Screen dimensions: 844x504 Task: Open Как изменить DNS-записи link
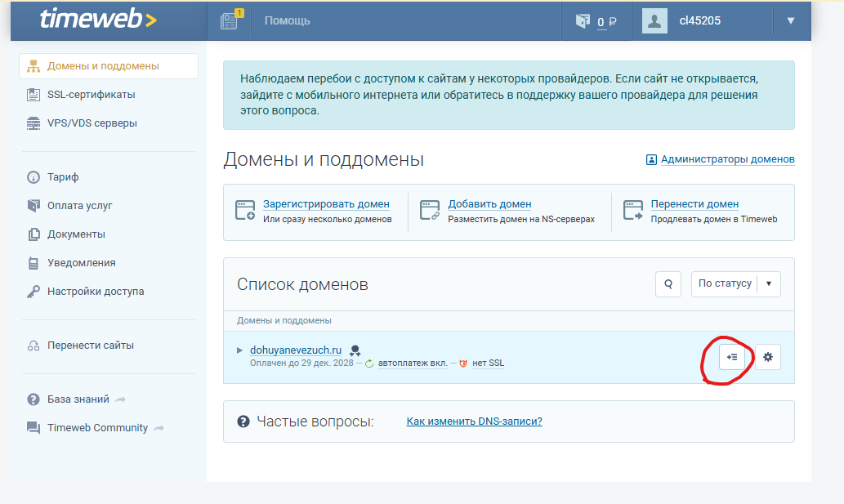click(x=474, y=421)
